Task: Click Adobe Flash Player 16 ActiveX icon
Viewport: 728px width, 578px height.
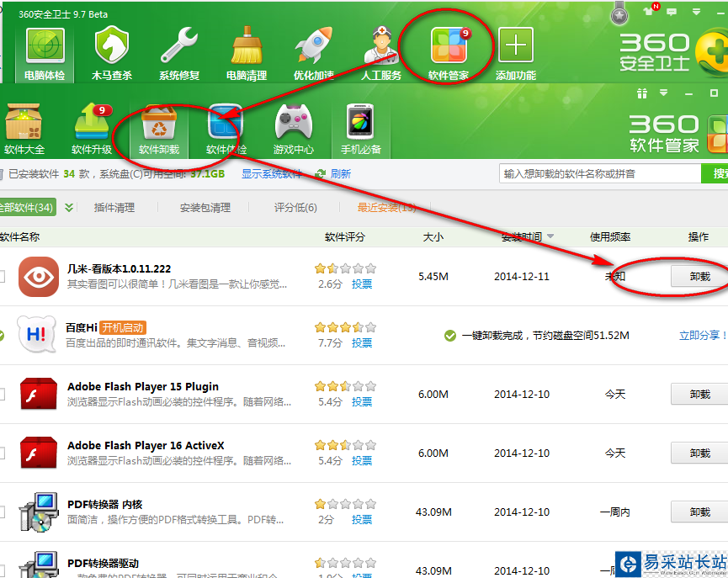Action: click(39, 453)
